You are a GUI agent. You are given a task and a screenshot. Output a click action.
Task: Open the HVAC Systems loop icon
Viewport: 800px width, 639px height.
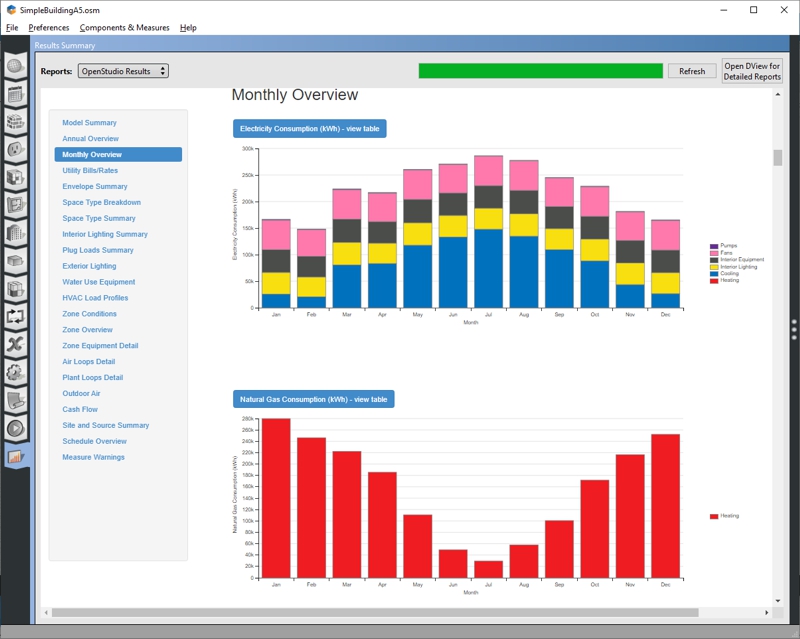(x=15, y=316)
